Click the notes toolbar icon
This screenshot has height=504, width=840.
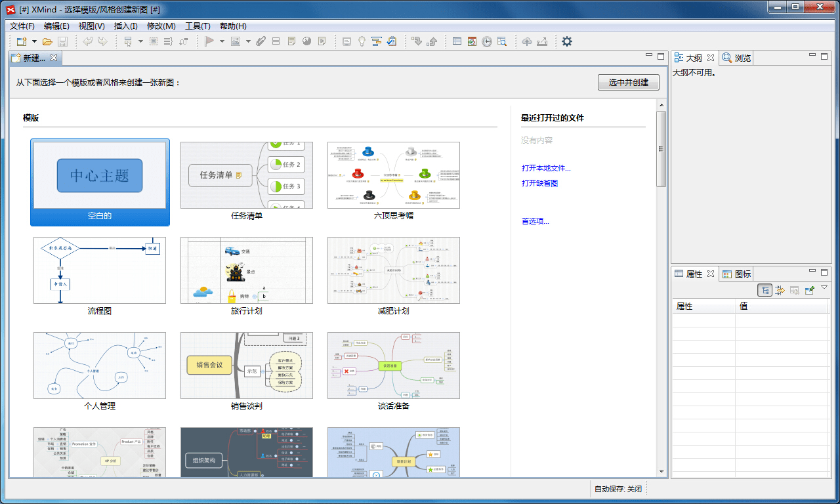coord(291,41)
